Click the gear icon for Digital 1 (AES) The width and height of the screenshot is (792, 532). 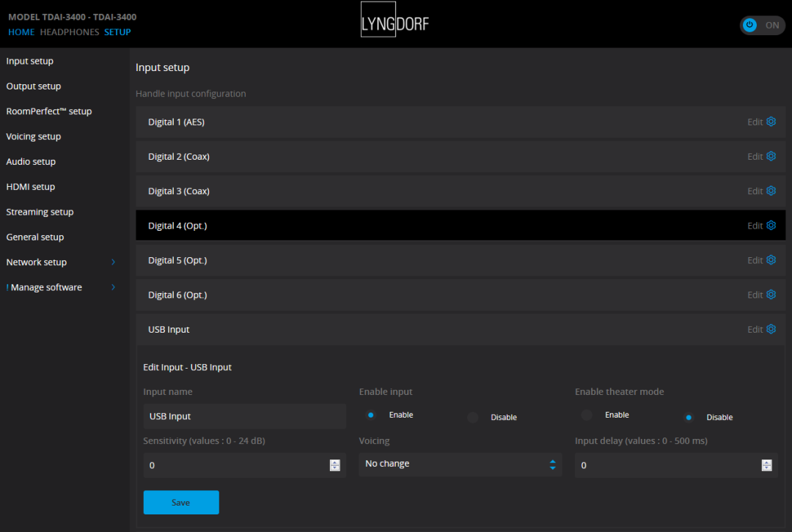pos(771,122)
